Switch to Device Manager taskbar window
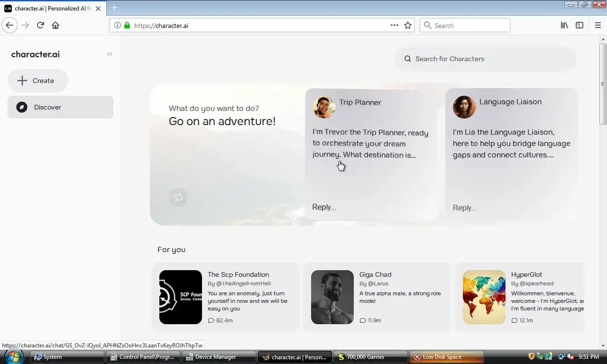The width and height of the screenshot is (607, 364). tap(219, 357)
